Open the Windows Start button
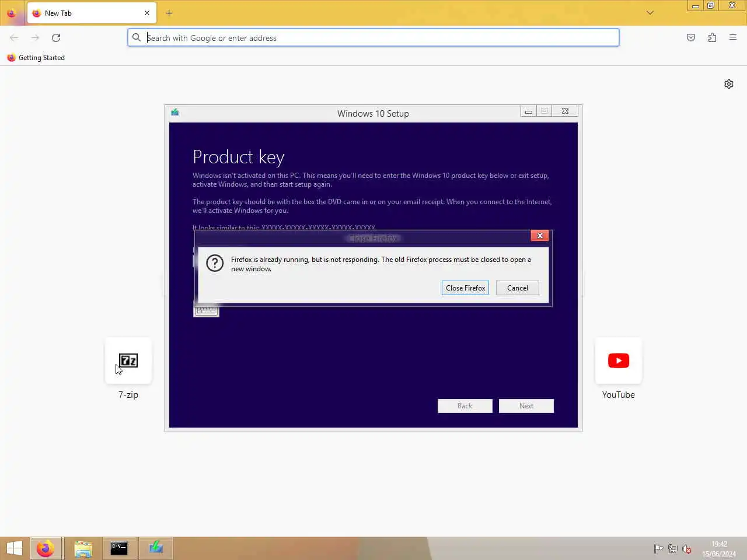This screenshot has height=560, width=747. (14, 548)
